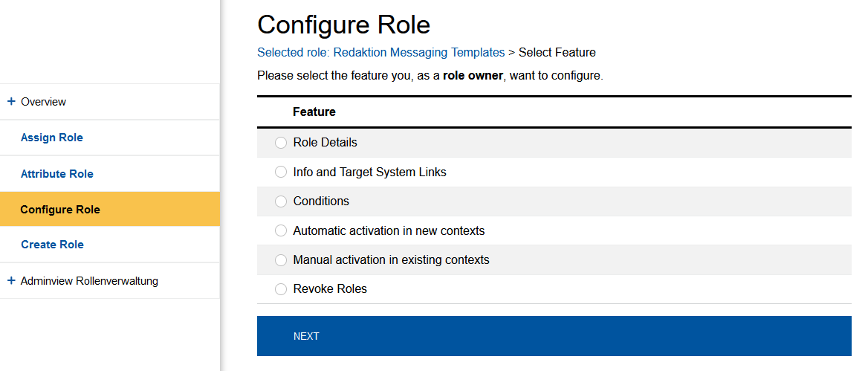Screen dimensions: 868x371
Task: Open Selected role Redaktion Messaging Templates link
Action: 380,53
